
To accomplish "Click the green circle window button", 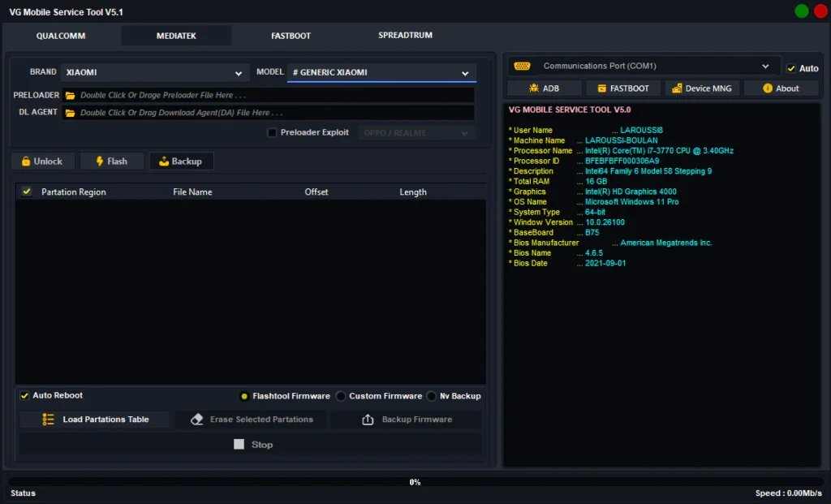I will pyautogui.click(x=801, y=11).
